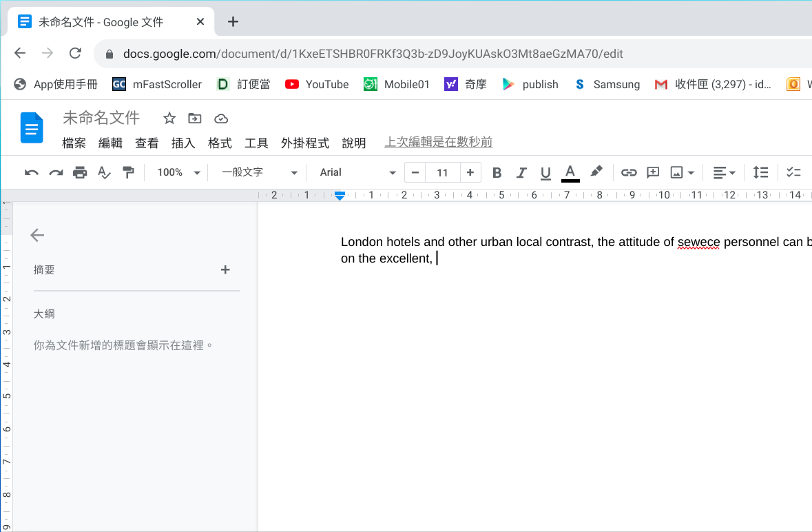Click the spelling and grammar check icon

click(x=104, y=172)
